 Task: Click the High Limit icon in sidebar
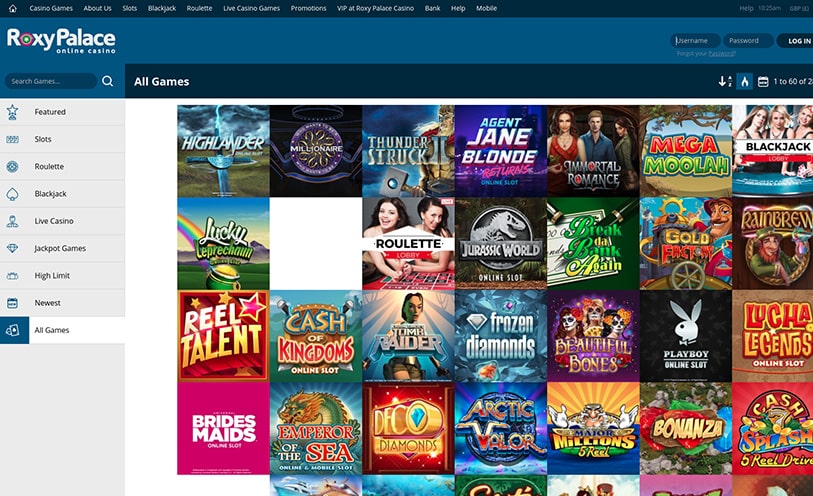click(x=12, y=276)
